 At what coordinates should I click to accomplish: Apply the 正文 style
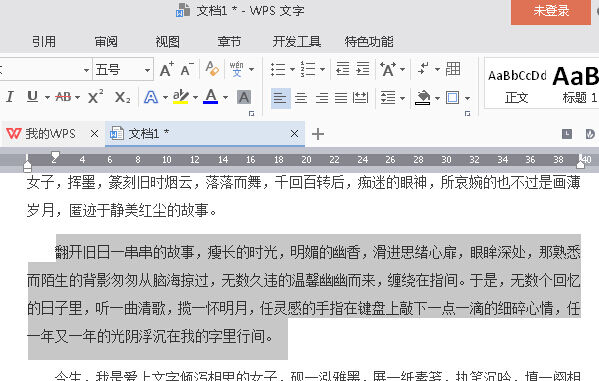(x=516, y=84)
